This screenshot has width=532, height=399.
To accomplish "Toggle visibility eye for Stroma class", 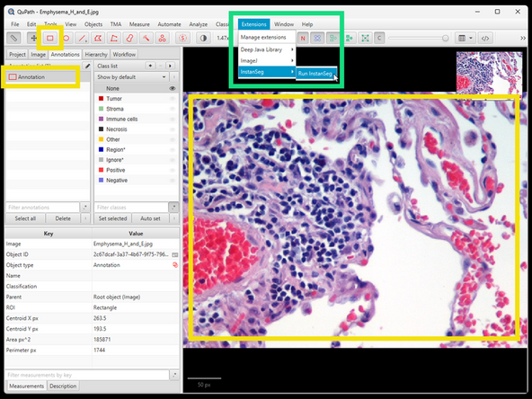I will [x=173, y=109].
